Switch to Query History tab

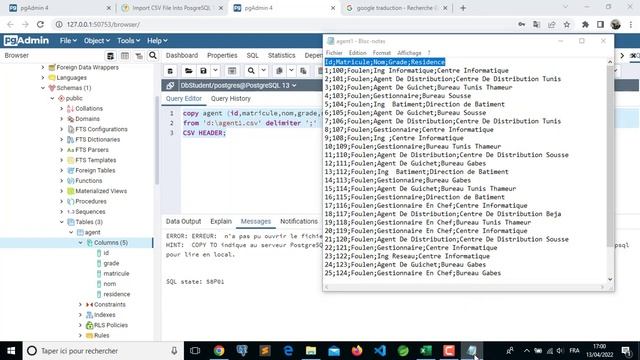(231, 99)
